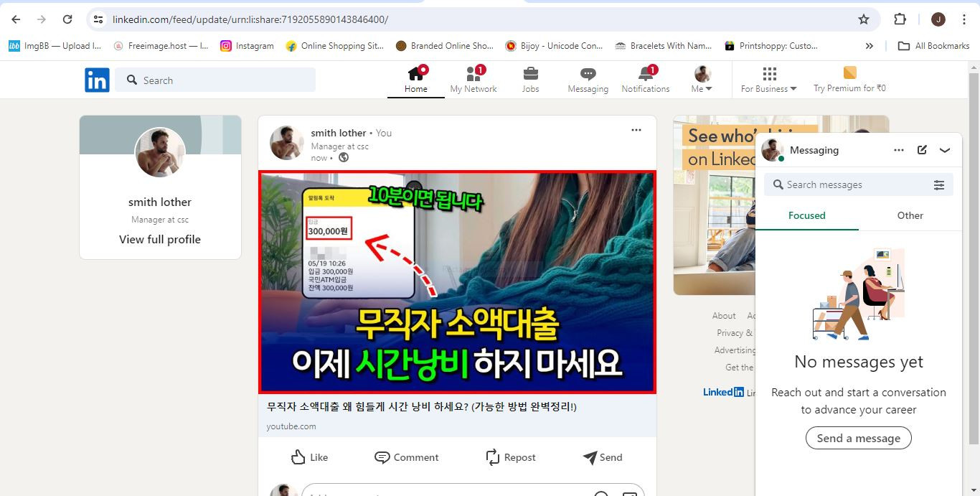This screenshot has height=496, width=980.
Task: Try Premium for ₹0
Action: click(849, 79)
